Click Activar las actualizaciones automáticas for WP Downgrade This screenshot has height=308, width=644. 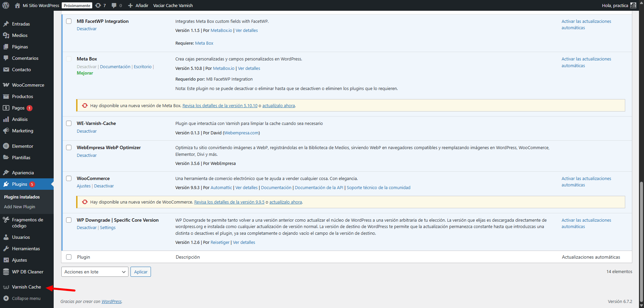pyautogui.click(x=586, y=223)
